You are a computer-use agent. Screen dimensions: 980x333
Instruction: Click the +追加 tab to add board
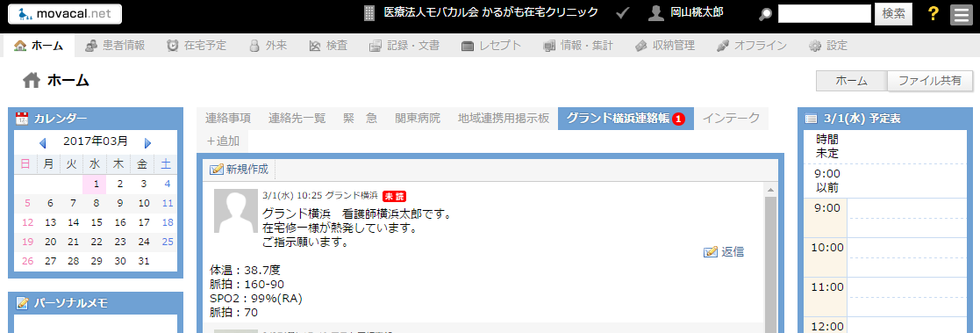[x=223, y=141]
